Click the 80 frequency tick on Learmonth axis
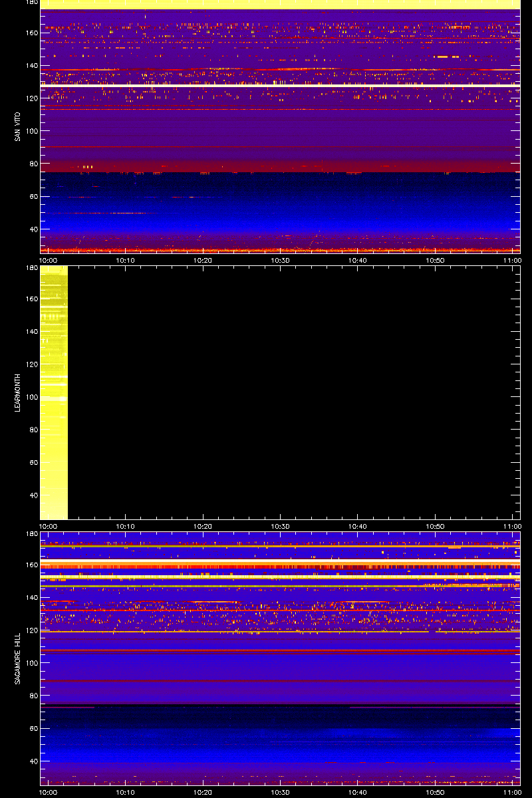The height and width of the screenshot is (798, 532). point(33,430)
